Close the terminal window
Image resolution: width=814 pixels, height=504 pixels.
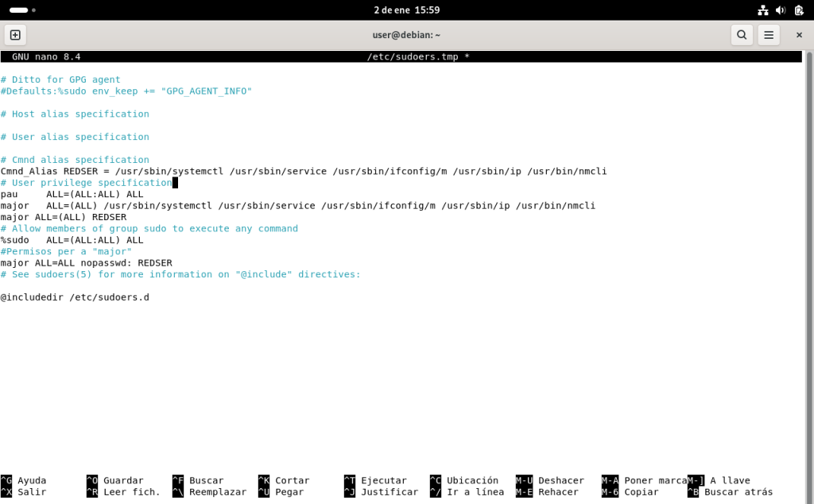point(799,35)
